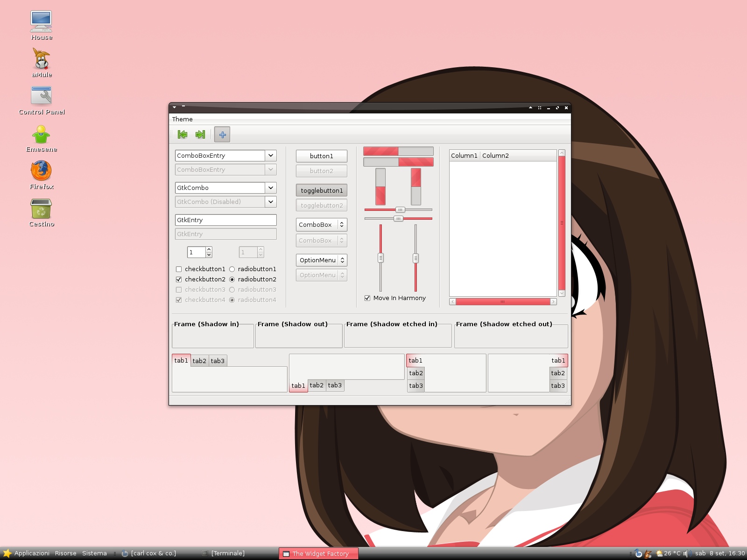747x560 pixels.
Task: Click the left vertical slider handle
Action: (x=381, y=258)
